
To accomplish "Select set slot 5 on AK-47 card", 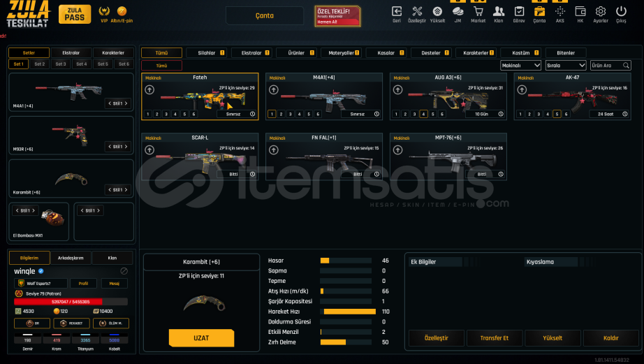I will (557, 114).
